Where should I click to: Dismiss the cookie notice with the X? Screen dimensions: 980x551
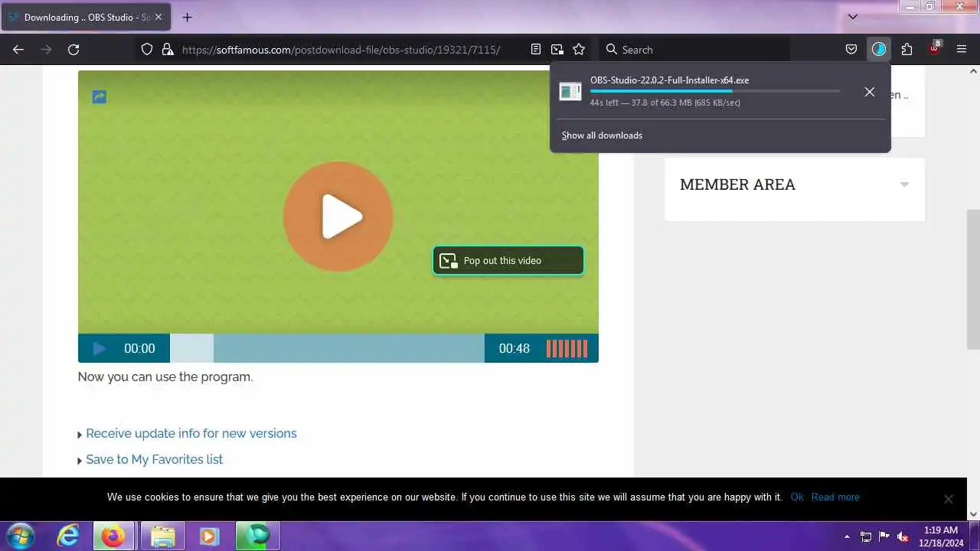[948, 499]
